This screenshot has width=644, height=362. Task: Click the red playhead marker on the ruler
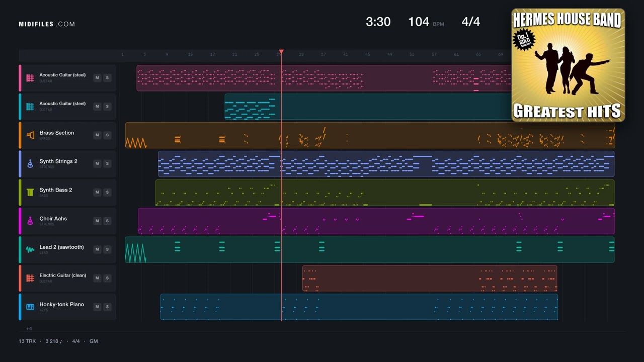[281, 52]
